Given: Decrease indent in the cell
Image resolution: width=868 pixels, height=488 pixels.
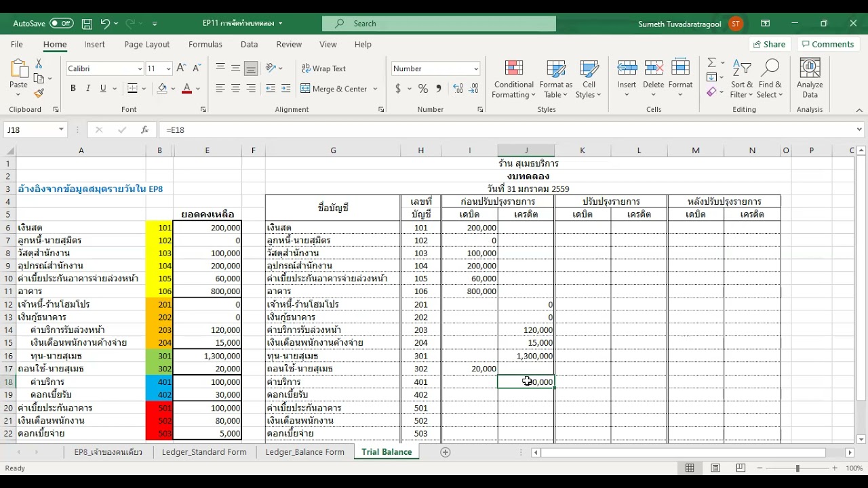Looking at the screenshot, I should 271,89.
